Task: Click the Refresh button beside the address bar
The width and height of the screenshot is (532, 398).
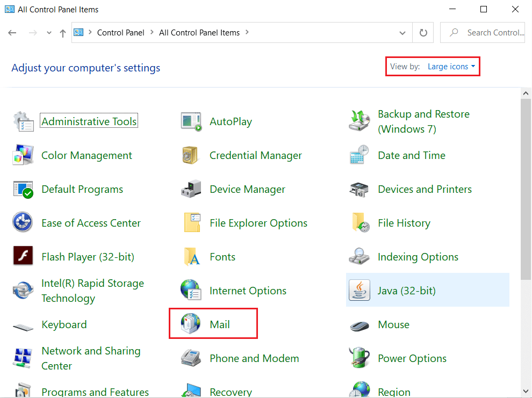Action: coord(423,33)
